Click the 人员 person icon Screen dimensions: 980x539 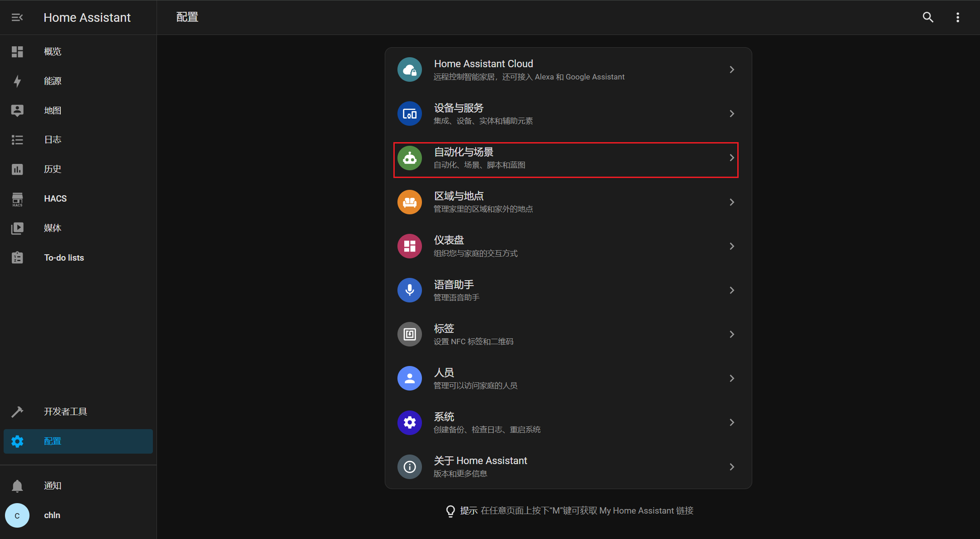(410, 378)
